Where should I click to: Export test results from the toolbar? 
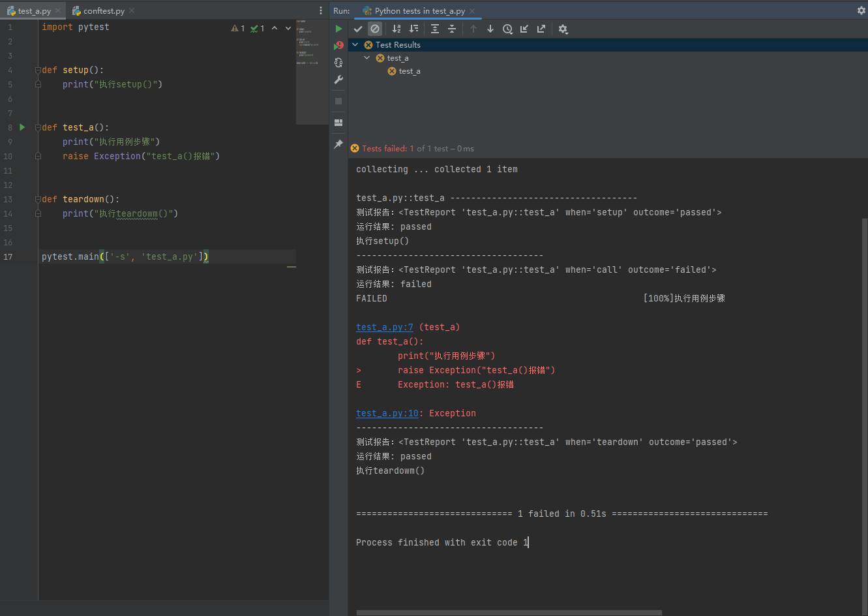pyautogui.click(x=541, y=29)
